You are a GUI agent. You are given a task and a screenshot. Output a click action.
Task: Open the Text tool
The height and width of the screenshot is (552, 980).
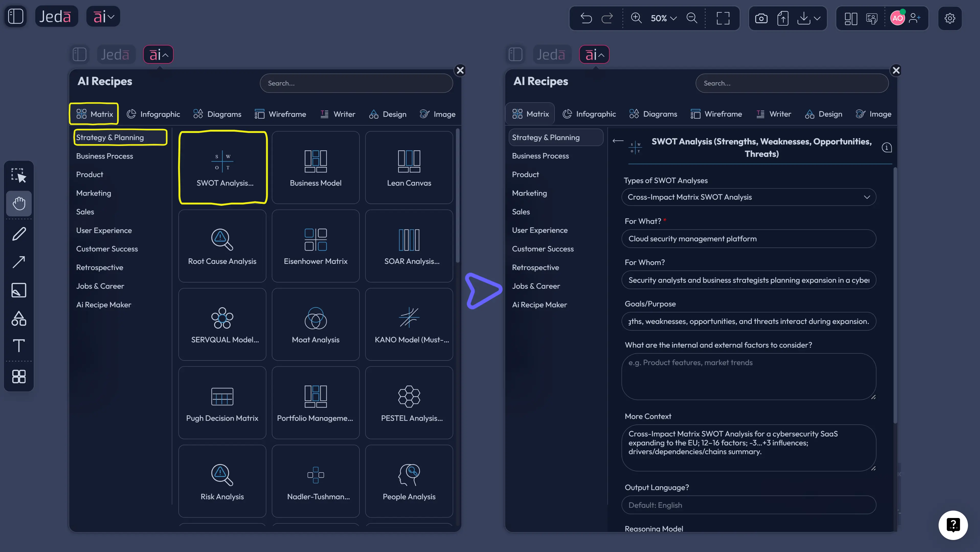point(19,345)
